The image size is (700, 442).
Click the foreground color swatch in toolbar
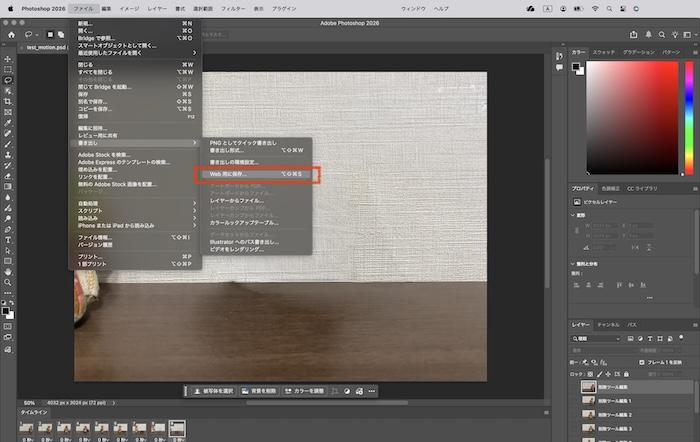tap(5, 311)
